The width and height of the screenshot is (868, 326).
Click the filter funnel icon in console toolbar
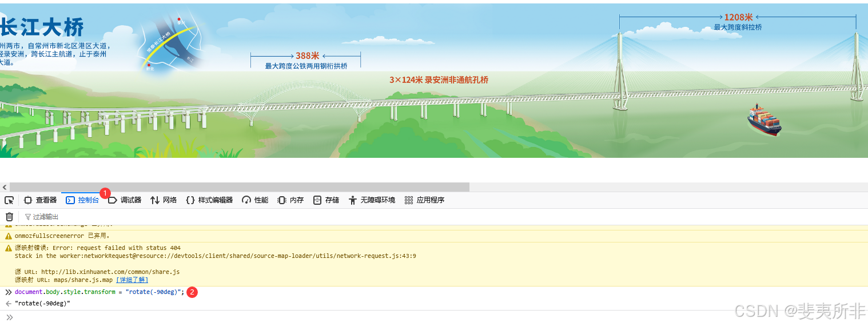[27, 217]
